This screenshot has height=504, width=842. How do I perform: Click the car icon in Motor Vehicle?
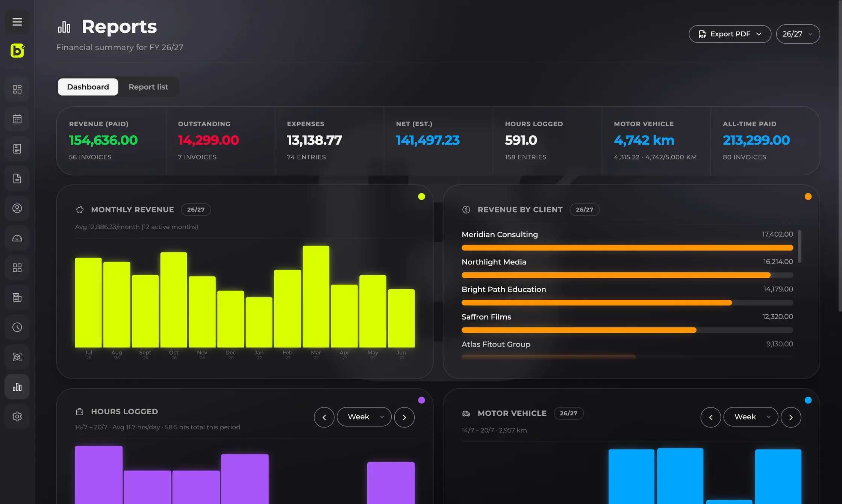[466, 413]
